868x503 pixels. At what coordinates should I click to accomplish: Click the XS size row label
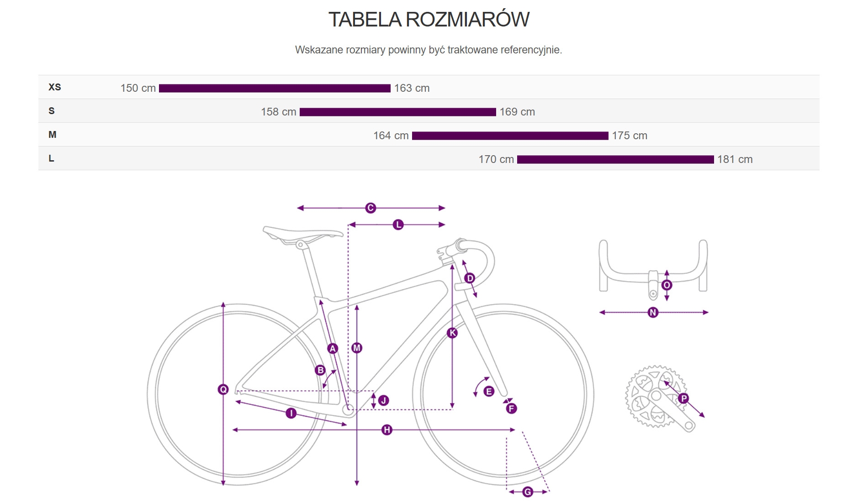(55, 87)
